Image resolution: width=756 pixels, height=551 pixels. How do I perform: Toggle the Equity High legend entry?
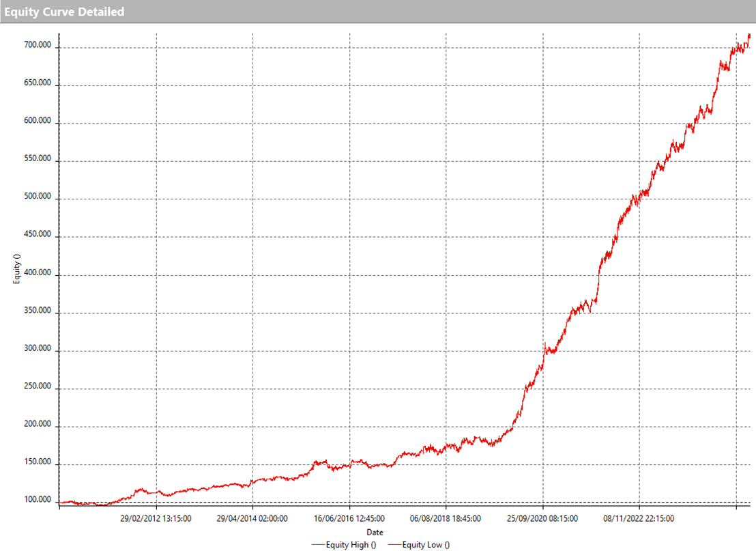tap(353, 544)
